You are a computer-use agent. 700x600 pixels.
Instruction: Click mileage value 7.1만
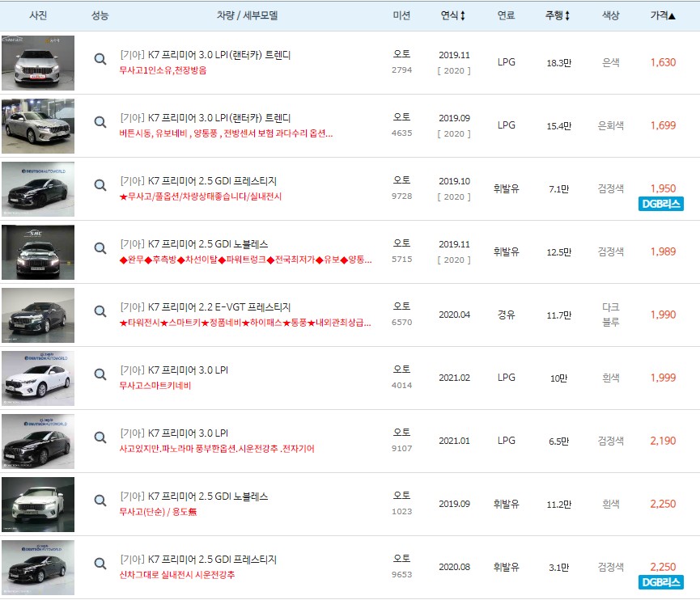pyautogui.click(x=558, y=189)
